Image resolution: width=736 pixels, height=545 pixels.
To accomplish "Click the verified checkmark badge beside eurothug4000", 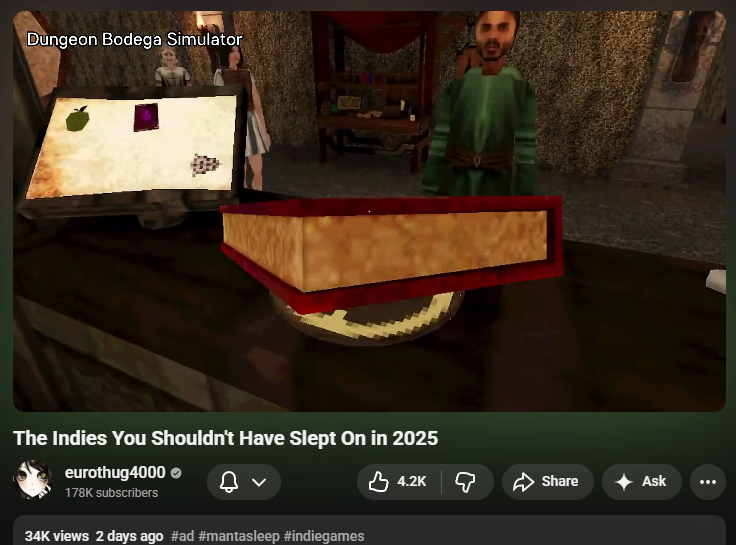I will (x=176, y=473).
